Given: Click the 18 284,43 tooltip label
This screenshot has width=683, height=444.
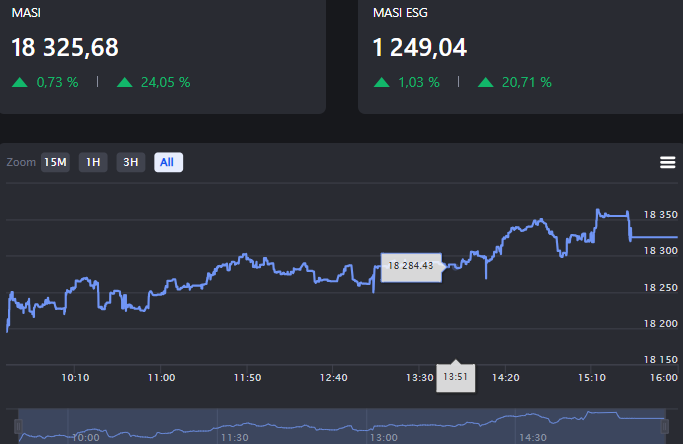Looking at the screenshot, I should point(410,265).
